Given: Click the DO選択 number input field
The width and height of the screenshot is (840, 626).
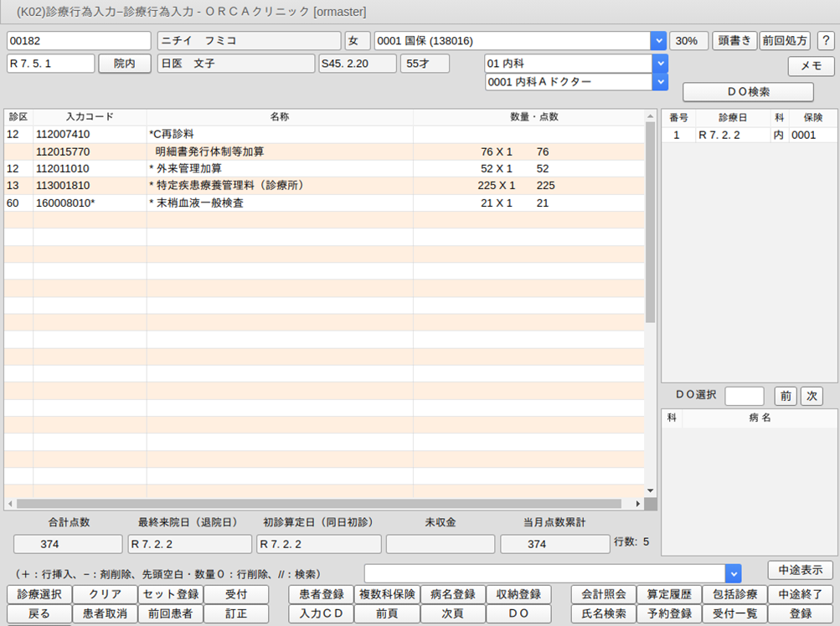Looking at the screenshot, I should (744, 396).
